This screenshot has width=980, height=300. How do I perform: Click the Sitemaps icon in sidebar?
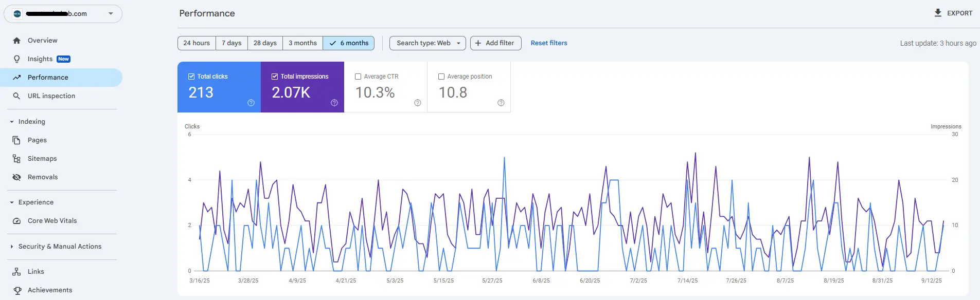(16, 159)
